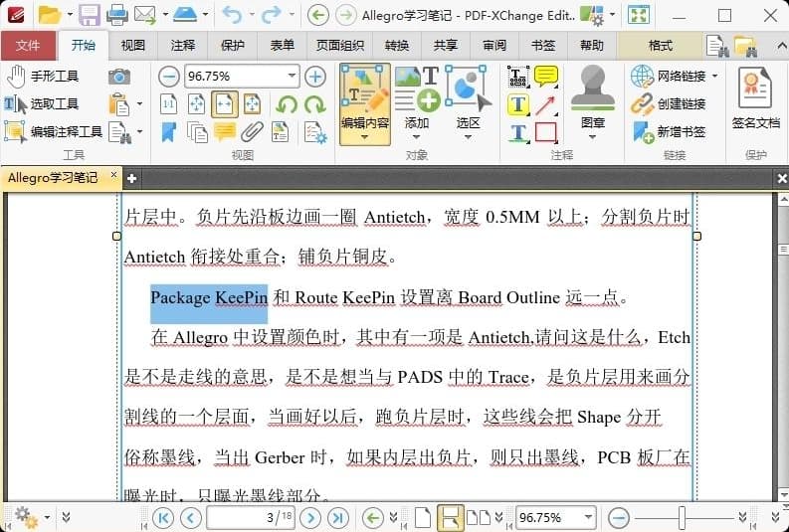Select two pages layout in the status bar
789x532 pixels.
[479, 517]
